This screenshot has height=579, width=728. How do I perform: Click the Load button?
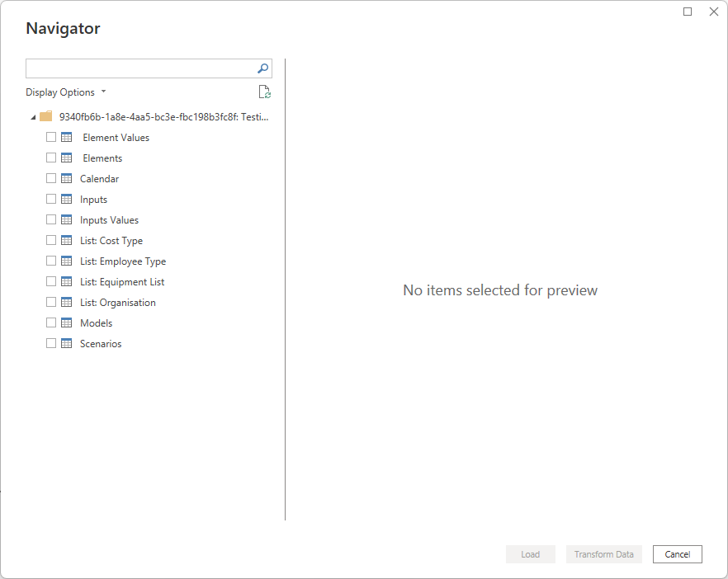click(531, 554)
